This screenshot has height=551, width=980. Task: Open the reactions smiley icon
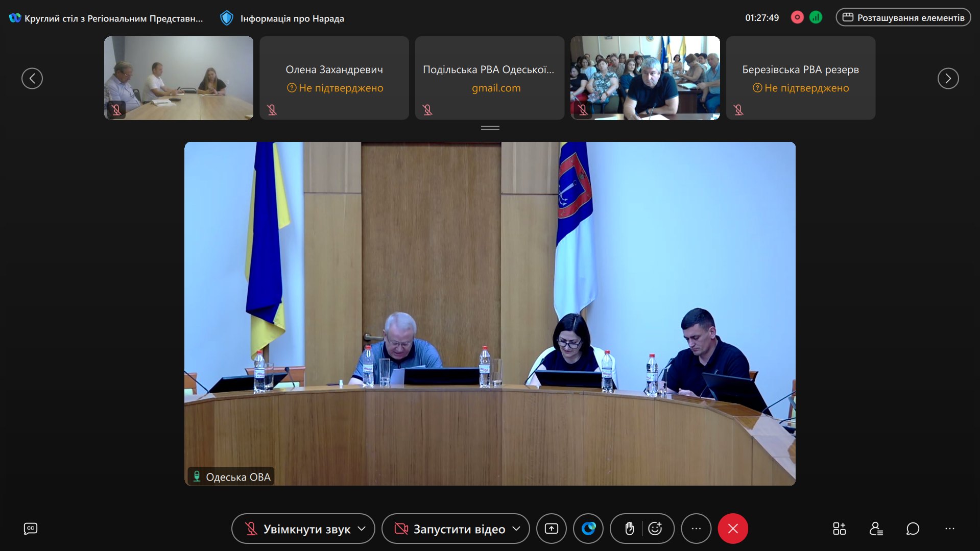pyautogui.click(x=655, y=529)
